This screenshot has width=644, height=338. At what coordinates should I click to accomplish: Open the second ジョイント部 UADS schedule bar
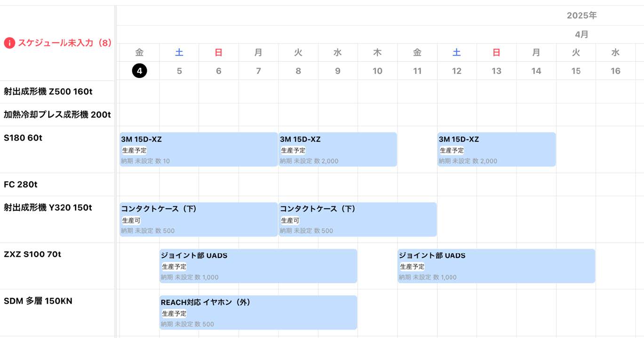(496, 266)
